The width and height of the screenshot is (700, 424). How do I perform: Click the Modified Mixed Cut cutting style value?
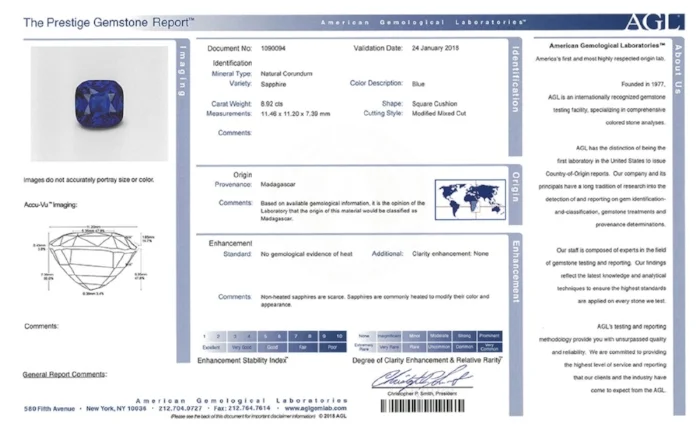pos(439,113)
